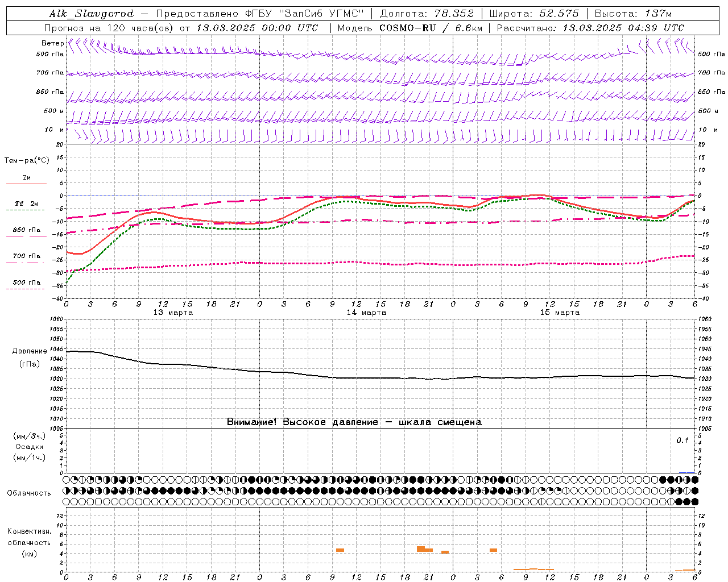The image size is (728, 582).
Task: Click the 500 гПа temperature legend label
Action: [27, 282]
